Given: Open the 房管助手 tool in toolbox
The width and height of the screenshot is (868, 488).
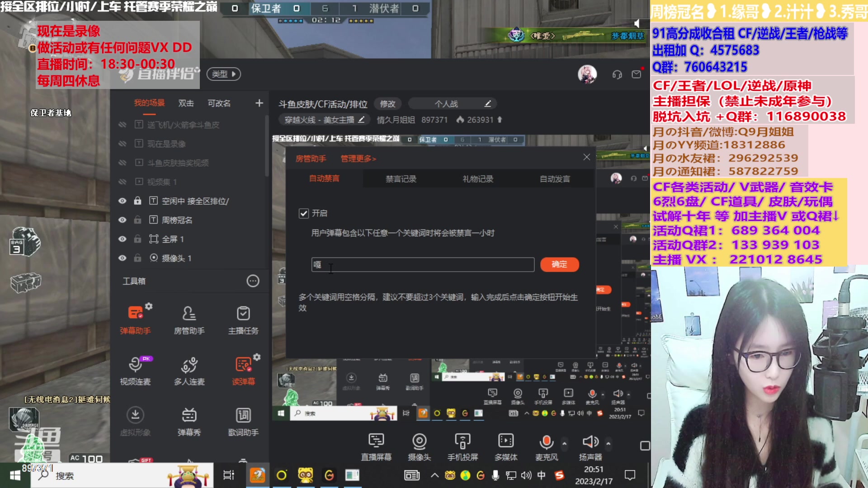Looking at the screenshot, I should pos(189,320).
